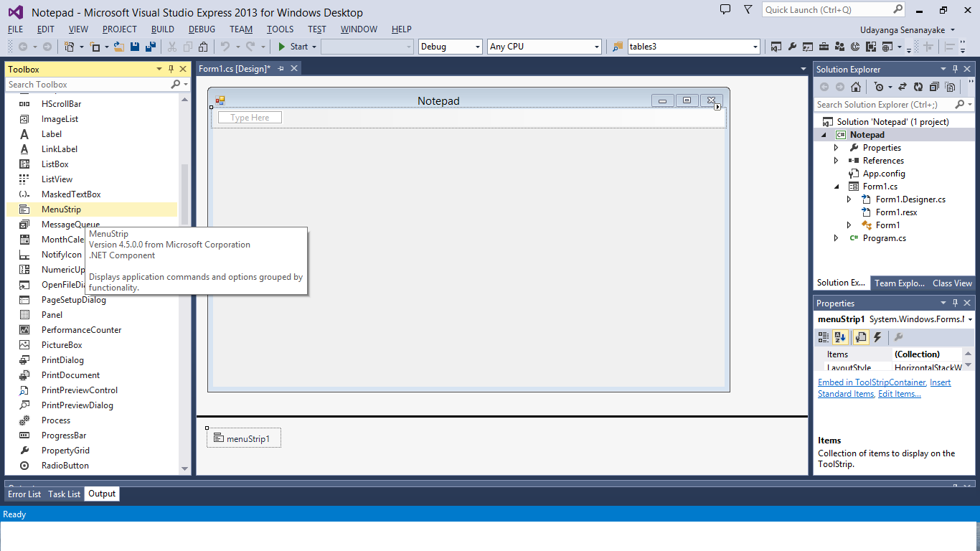Collapse the Form1.cs tree node

click(836, 187)
